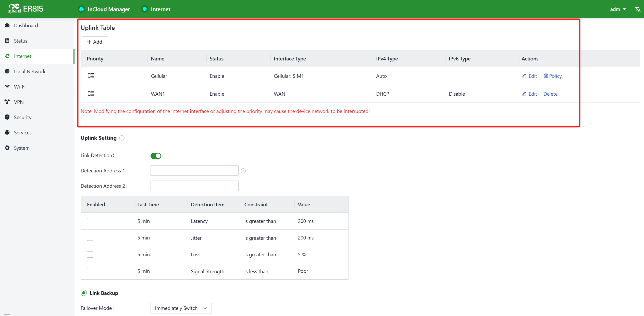Click the InCloud Manager cloud status icon
Image resolution: width=644 pixels, height=316 pixels.
click(x=81, y=9)
